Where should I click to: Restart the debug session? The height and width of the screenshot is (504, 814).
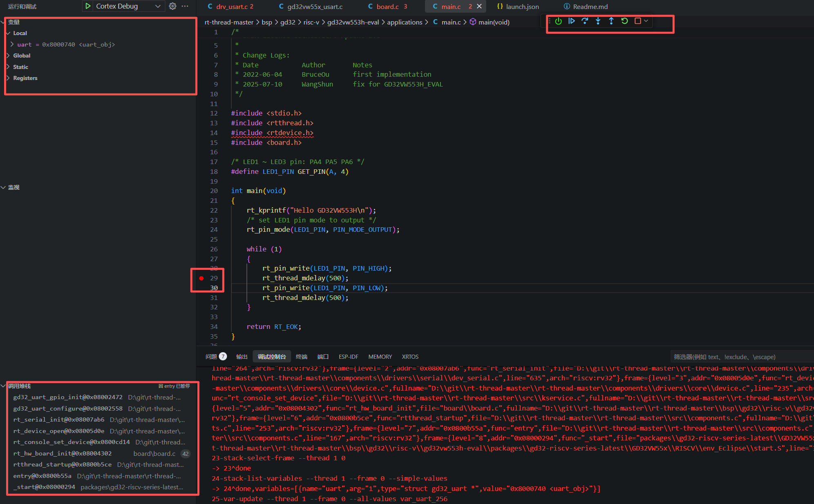pyautogui.click(x=625, y=21)
